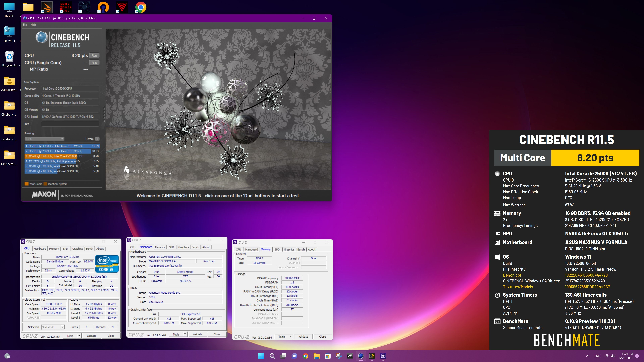This screenshot has height=362, width=644.
Task: Open the Help menu in Cinebench
Action: click(33, 25)
